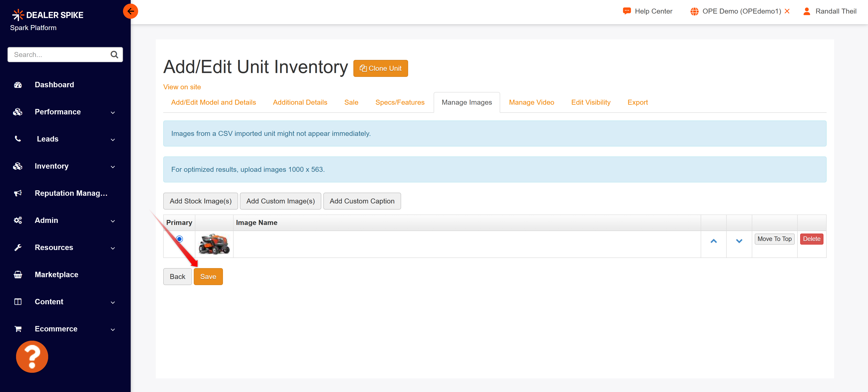Move image down with down chevron
This screenshot has height=392, width=868.
(x=739, y=241)
